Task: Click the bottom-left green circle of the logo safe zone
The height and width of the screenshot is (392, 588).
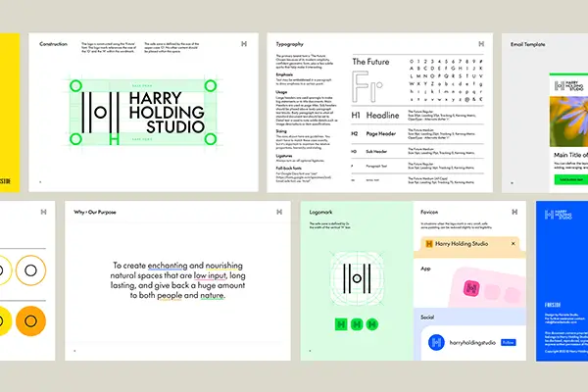Action: tap(75, 139)
